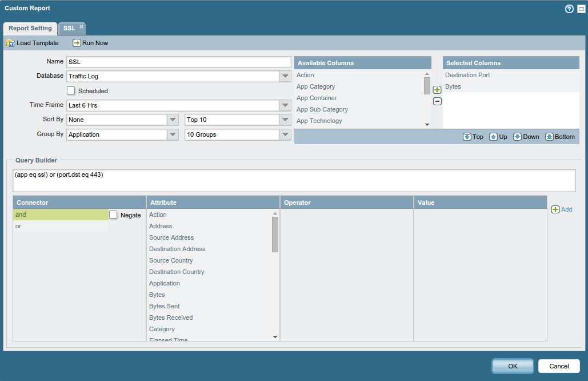
Task: Add the query condition with Add
Action: pyautogui.click(x=561, y=209)
